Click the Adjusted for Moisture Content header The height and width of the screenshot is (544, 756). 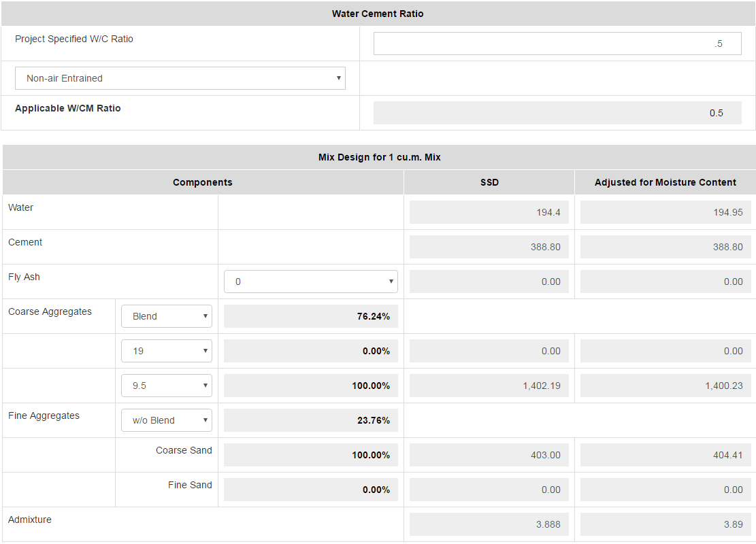click(665, 182)
